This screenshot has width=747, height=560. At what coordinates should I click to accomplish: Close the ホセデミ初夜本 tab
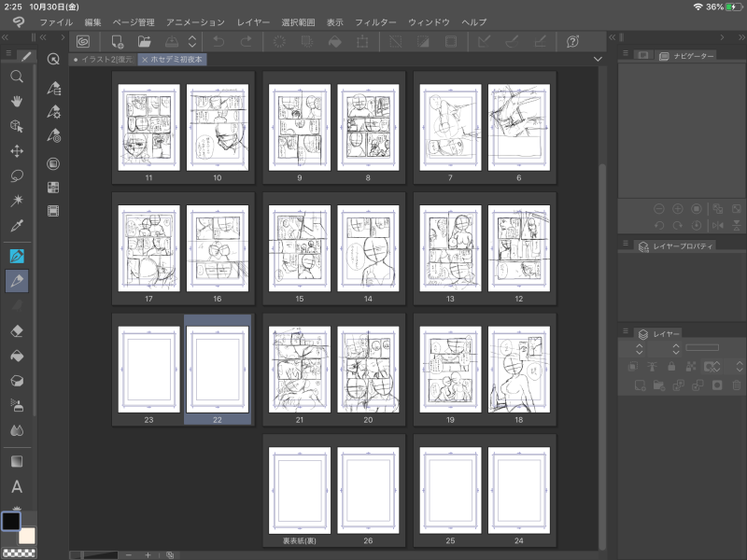tap(145, 60)
